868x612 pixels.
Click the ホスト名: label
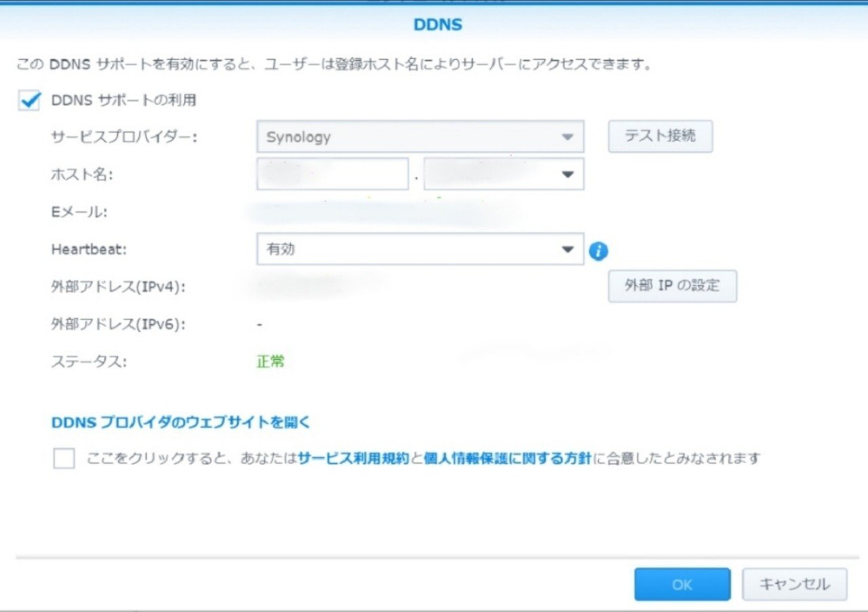click(82, 174)
